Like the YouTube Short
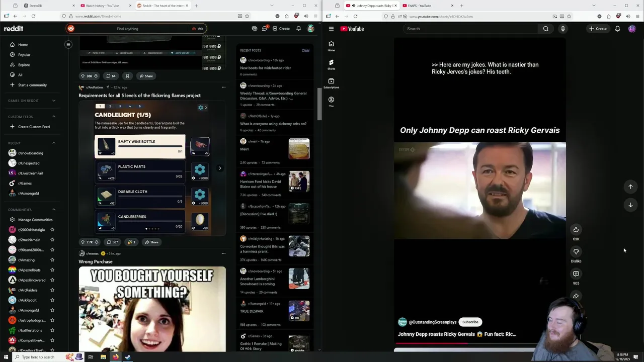The height and width of the screenshot is (362, 644). pyautogui.click(x=576, y=230)
